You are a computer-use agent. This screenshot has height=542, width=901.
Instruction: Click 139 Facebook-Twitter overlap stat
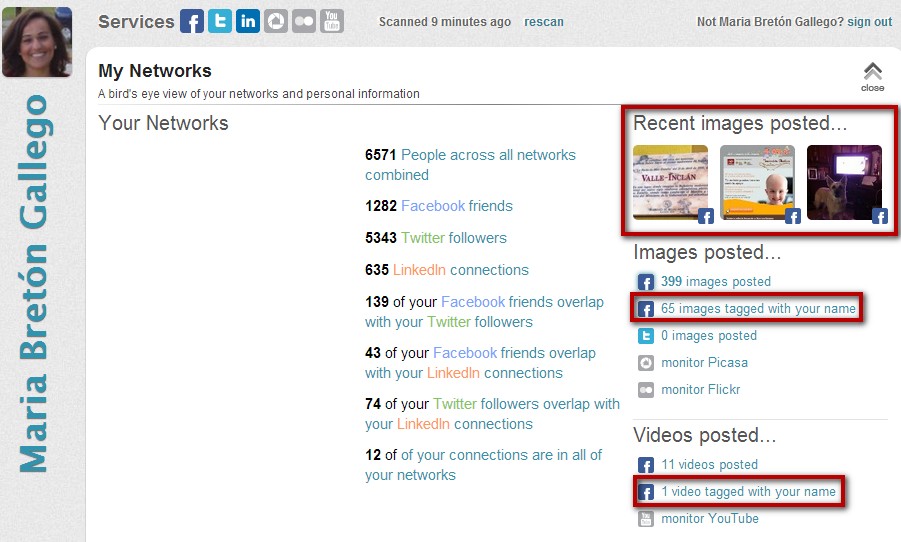484,312
